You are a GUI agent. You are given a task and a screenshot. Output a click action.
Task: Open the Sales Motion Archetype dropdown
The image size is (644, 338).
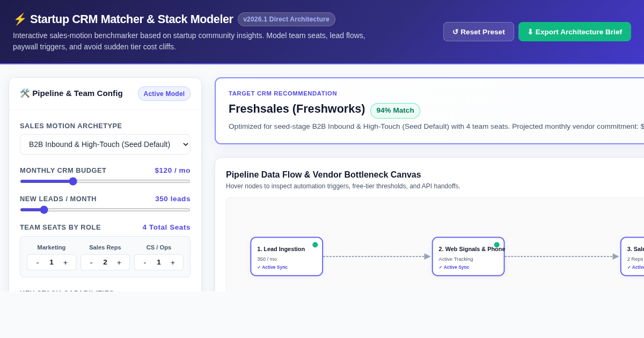click(105, 144)
